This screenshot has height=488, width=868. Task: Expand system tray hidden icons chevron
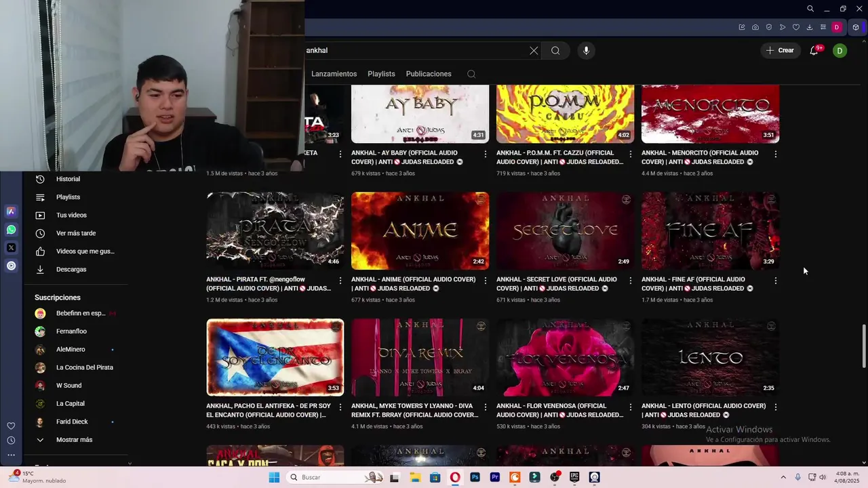coord(783,477)
